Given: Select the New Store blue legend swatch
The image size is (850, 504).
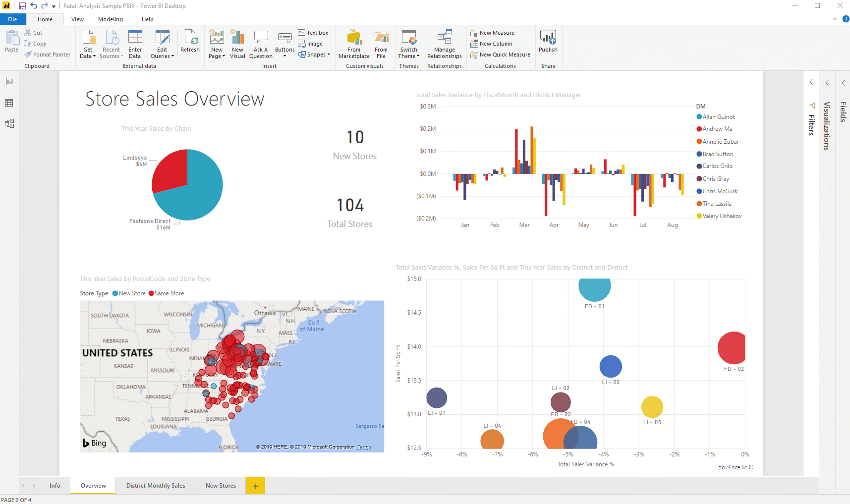Looking at the screenshot, I should point(114,293).
